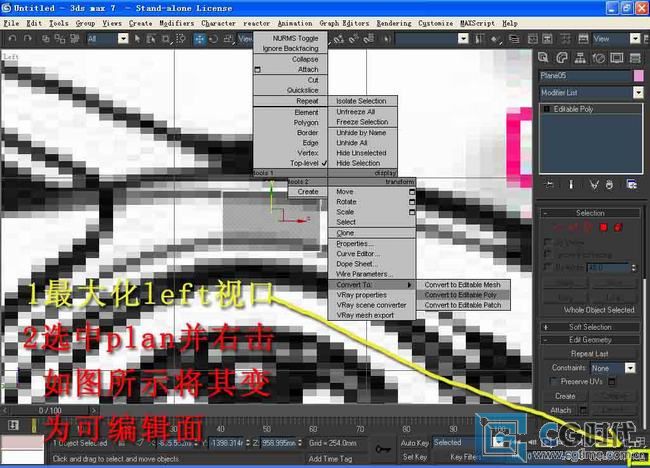Click Hide Unselected in quad menu
Viewport: 650px width, 468px height.
tap(361, 153)
